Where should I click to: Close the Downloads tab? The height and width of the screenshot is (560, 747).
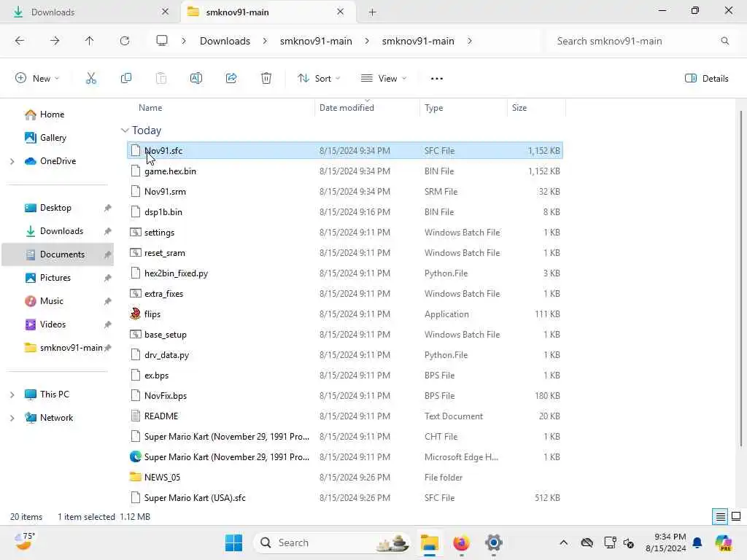(166, 12)
